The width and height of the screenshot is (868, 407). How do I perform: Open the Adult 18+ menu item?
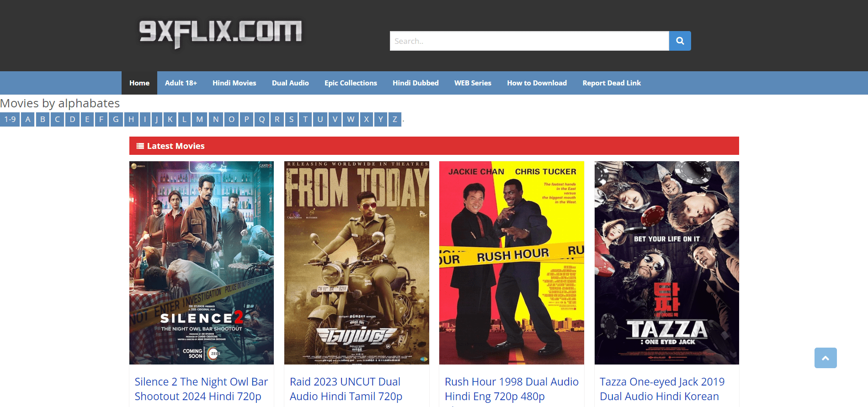point(181,83)
